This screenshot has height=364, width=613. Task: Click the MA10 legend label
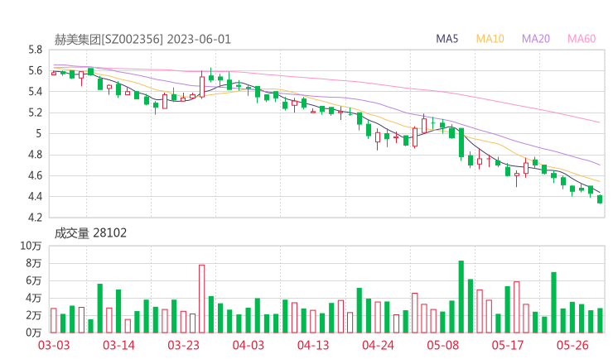pos(490,39)
